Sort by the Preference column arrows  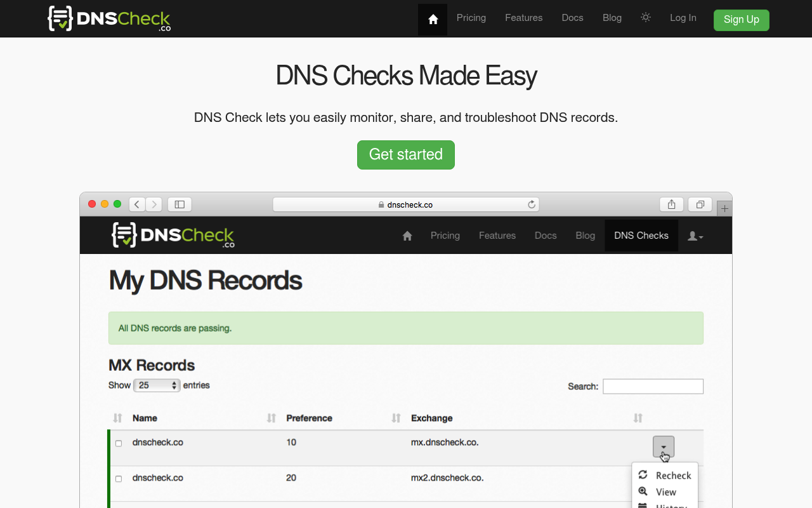coord(396,418)
